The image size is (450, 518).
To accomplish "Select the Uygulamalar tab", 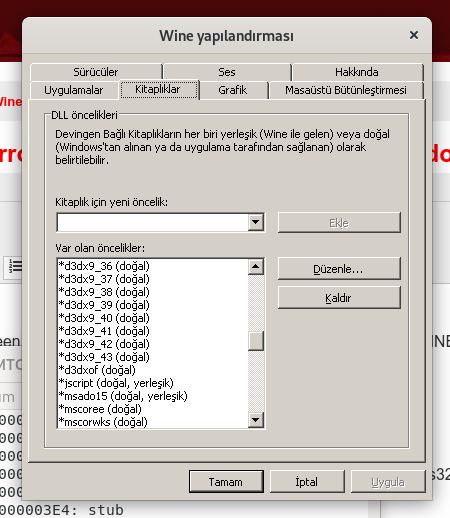I will 74,90.
